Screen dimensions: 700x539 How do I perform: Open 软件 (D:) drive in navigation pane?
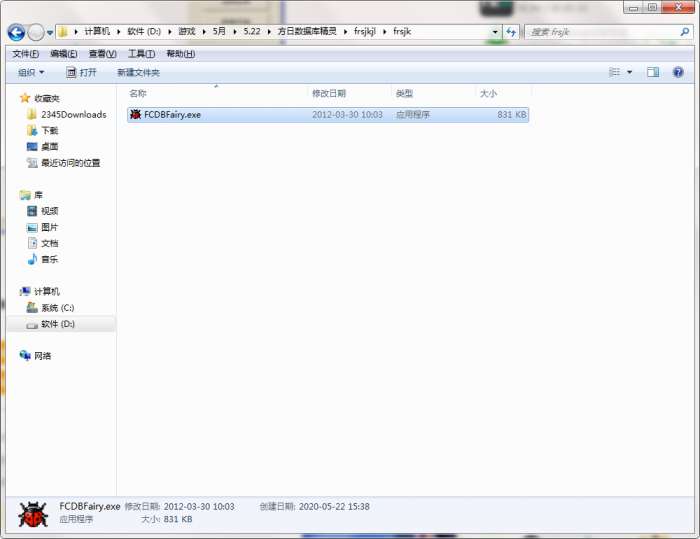[x=58, y=324]
